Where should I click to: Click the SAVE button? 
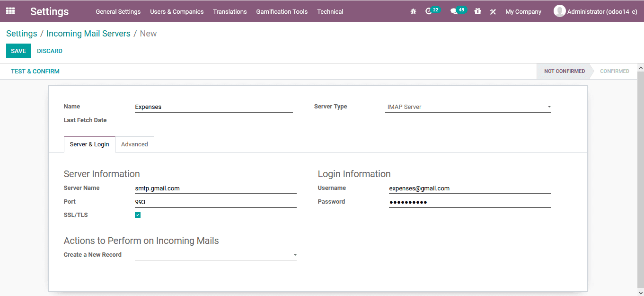click(18, 51)
